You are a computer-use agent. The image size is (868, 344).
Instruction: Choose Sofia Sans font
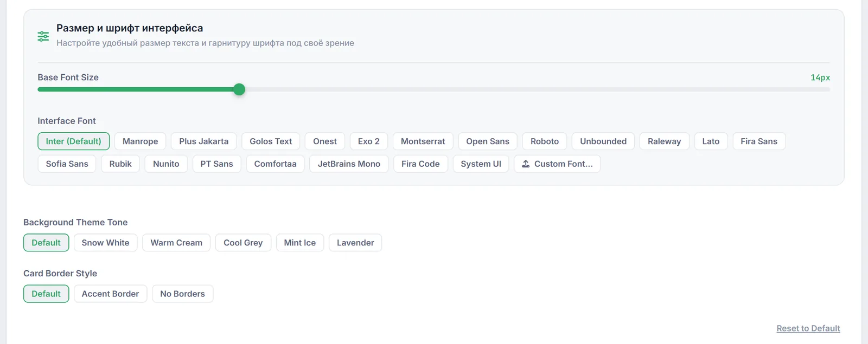67,164
